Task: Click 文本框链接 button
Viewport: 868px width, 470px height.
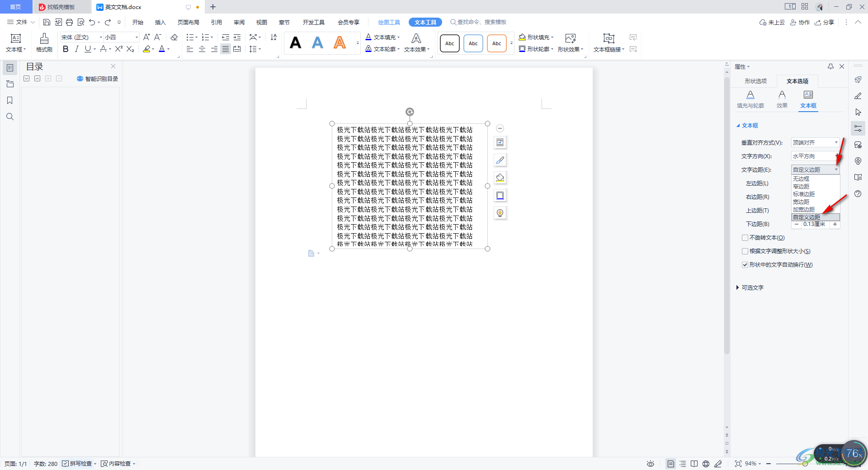Action: click(609, 43)
